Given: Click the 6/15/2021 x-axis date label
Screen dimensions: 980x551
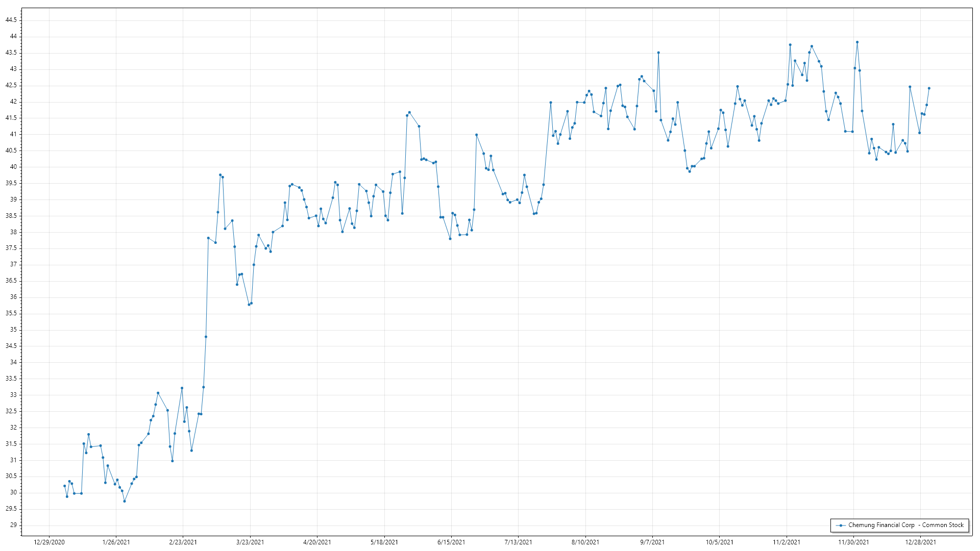Looking at the screenshot, I should tap(451, 542).
